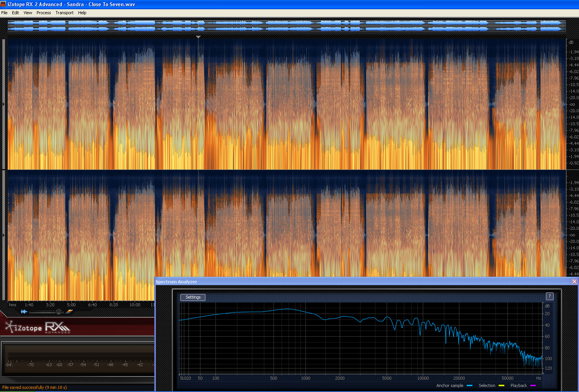Click the left channel selector arrow
The height and width of the screenshot is (392, 579).
(4, 104)
